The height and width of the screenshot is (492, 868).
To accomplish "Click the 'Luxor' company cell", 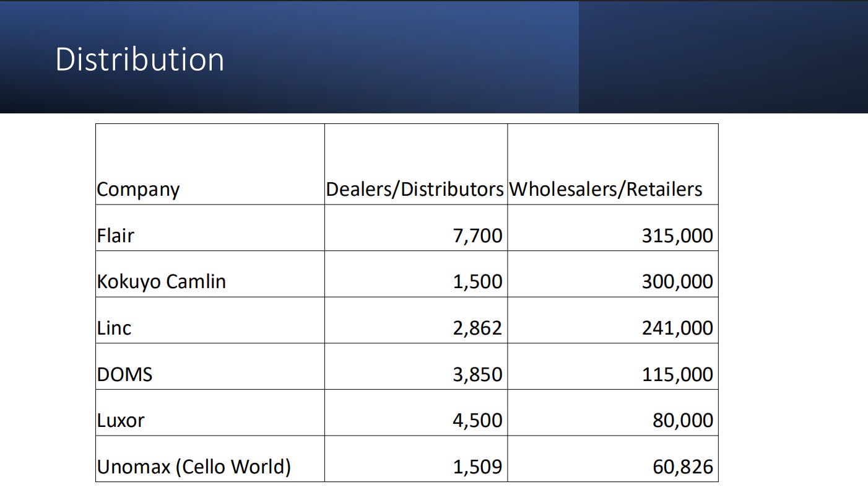I will 210,412.
